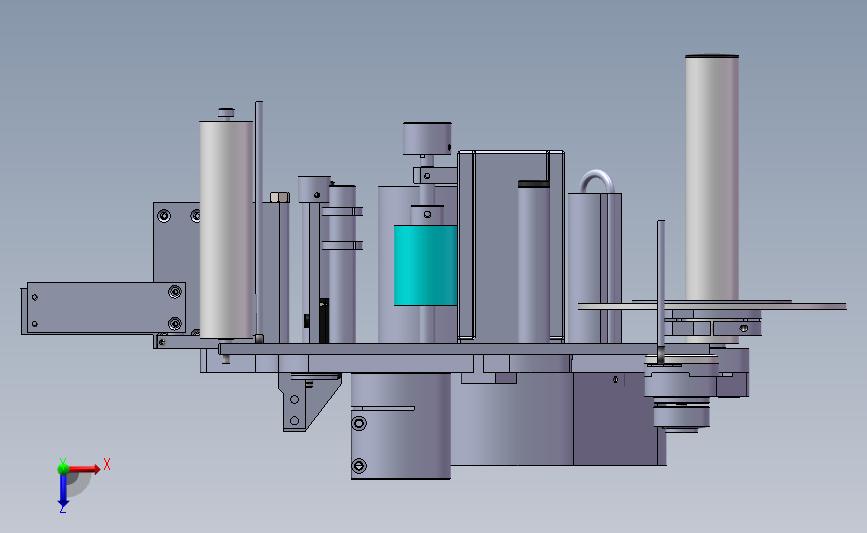Select the top-left screw on the back plate

pyautogui.click(x=164, y=216)
